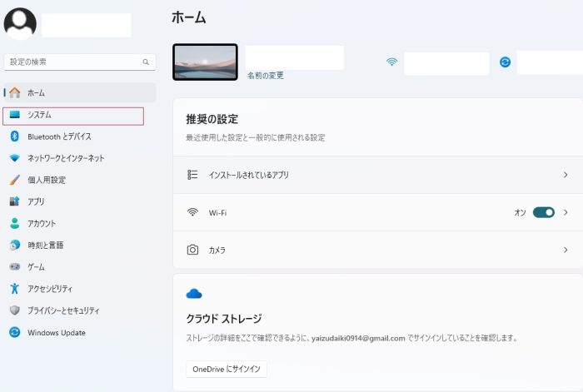The height and width of the screenshot is (392, 583).
Task: Turn off the Wi-Fi toggle switch
Action: click(x=544, y=212)
